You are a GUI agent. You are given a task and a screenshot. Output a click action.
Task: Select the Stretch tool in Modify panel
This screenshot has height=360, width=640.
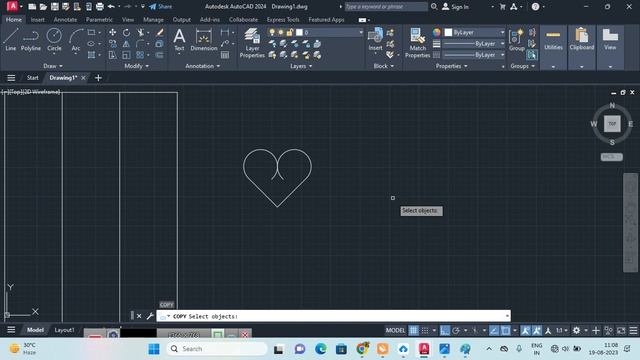click(x=112, y=55)
